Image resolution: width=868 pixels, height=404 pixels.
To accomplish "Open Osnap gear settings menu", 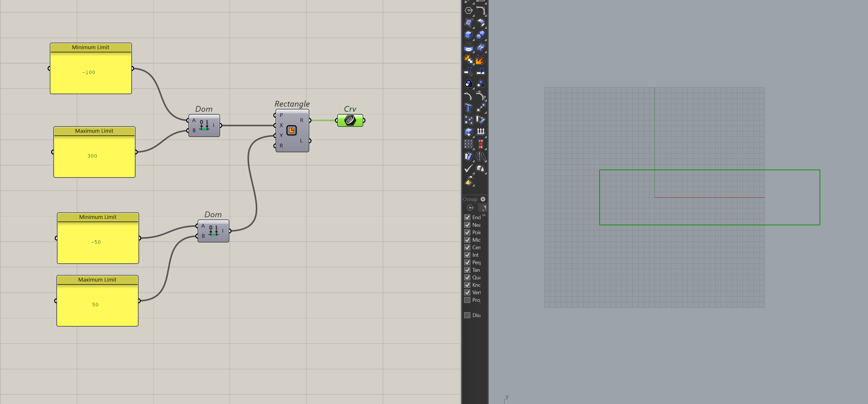I will coord(483,199).
